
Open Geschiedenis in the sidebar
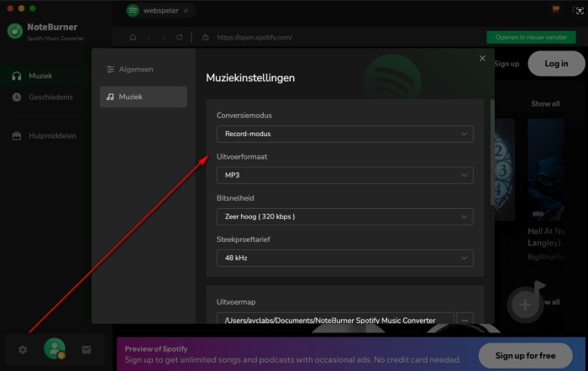pyautogui.click(x=50, y=97)
